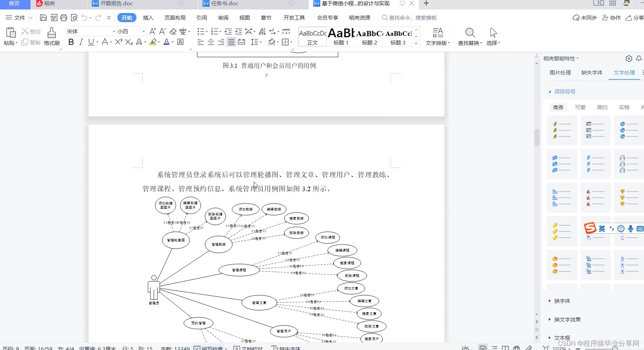Apply subscript X₂ formatting

(x=129, y=42)
